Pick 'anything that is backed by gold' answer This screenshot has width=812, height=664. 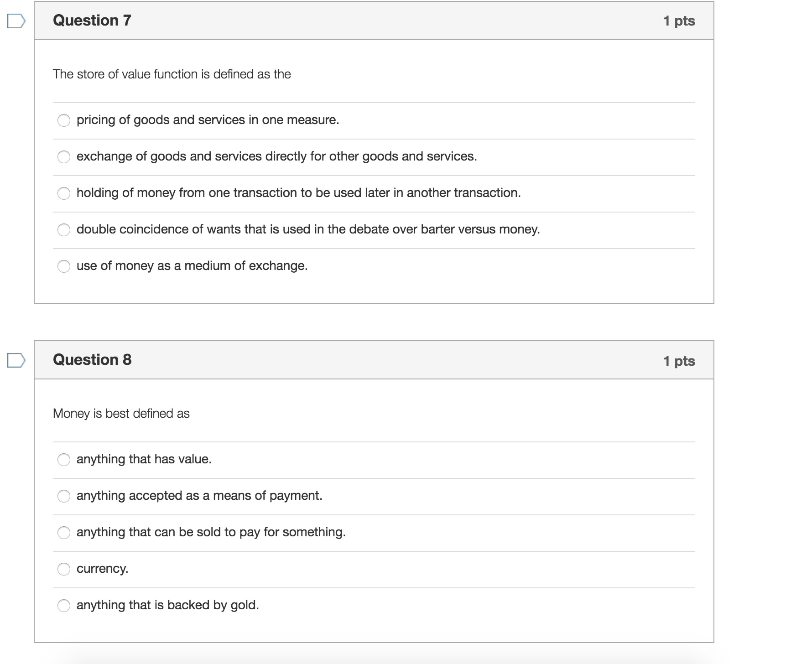click(x=64, y=606)
